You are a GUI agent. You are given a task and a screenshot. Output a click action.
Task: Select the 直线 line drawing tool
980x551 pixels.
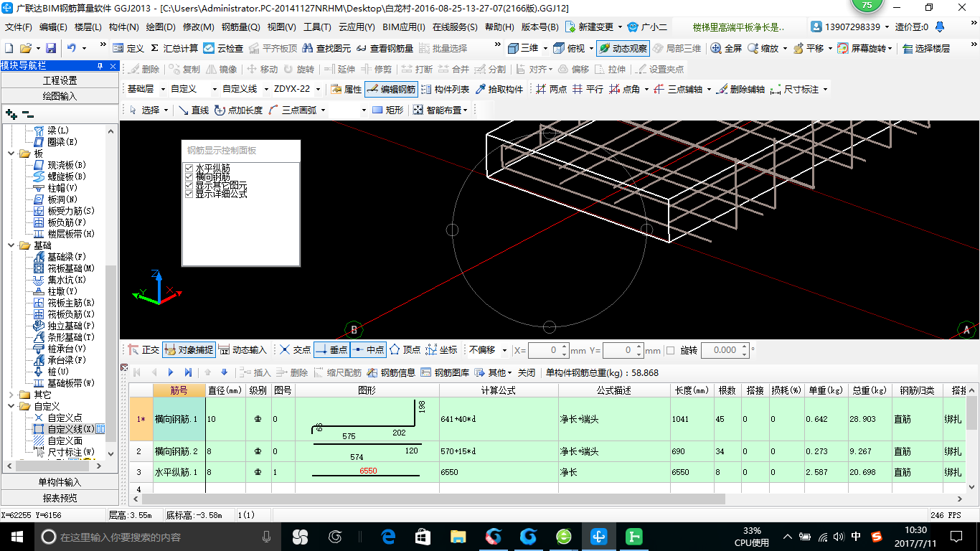[x=194, y=110]
